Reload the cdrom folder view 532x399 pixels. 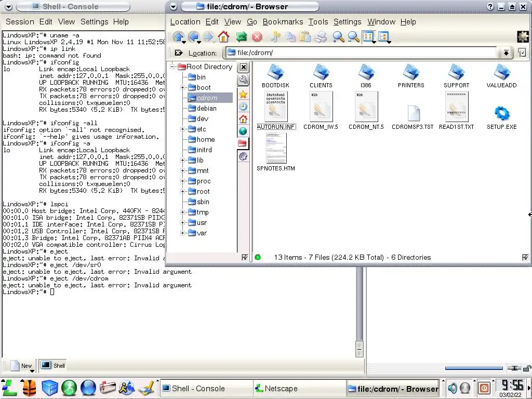coord(241,37)
